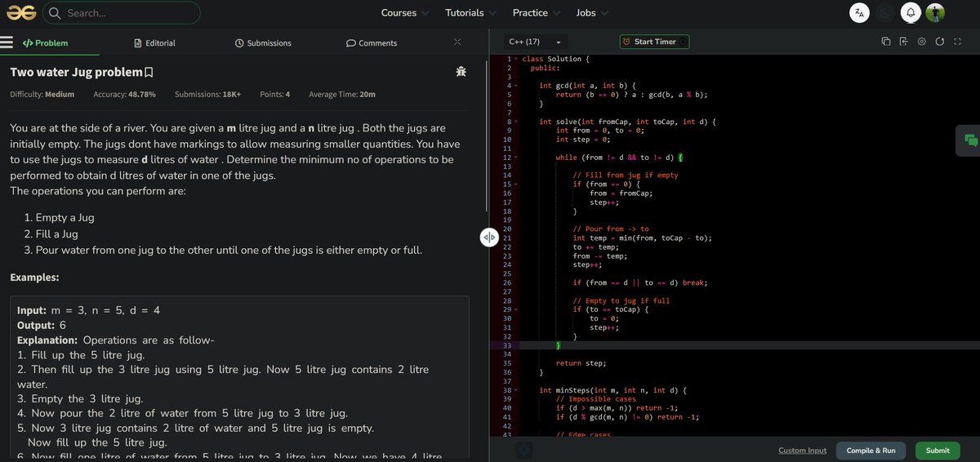Close the problem panel with X icon

(x=457, y=42)
